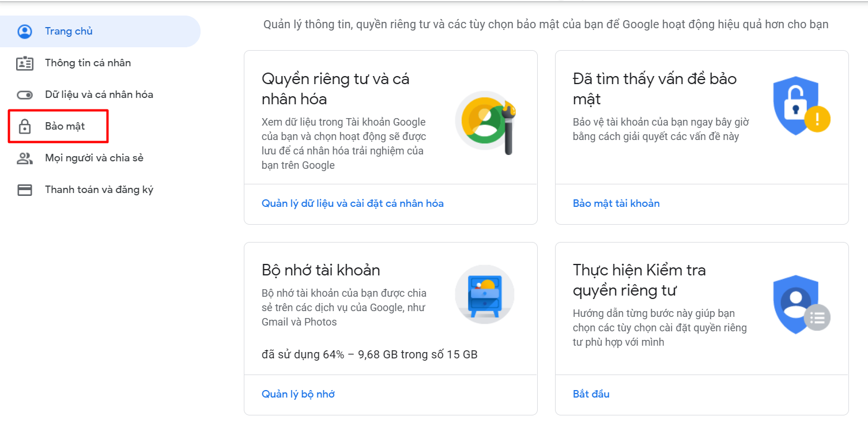
Task: Click the Mọi người và chia sẻ people icon
Action: coord(25,158)
